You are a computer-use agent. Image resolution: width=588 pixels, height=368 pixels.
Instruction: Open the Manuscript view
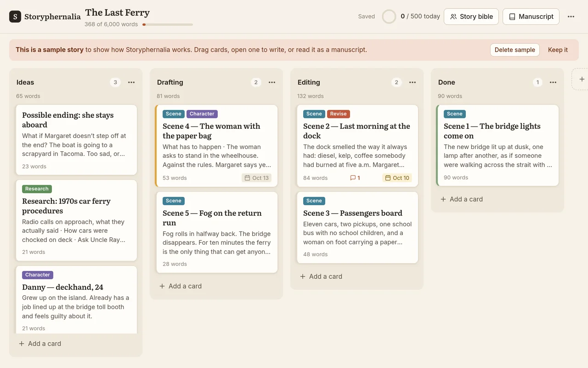click(x=531, y=17)
